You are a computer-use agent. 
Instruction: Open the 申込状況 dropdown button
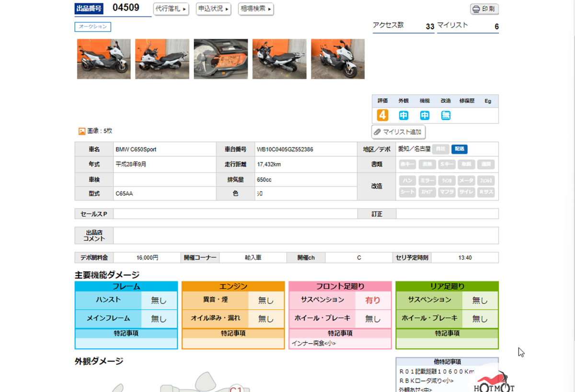(x=214, y=9)
